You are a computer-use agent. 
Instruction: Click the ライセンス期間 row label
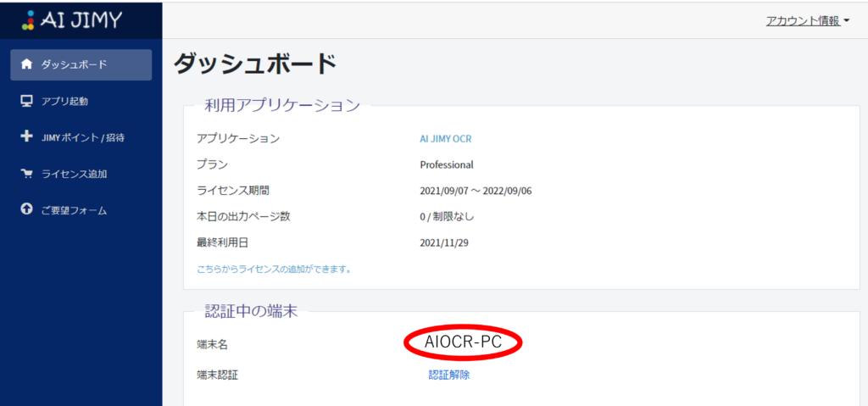[x=233, y=191]
